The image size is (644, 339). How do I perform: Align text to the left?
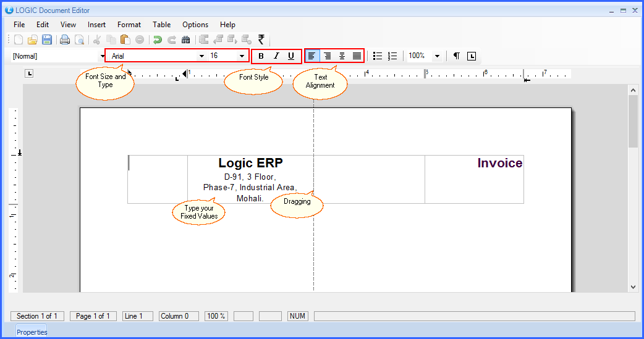click(x=311, y=56)
